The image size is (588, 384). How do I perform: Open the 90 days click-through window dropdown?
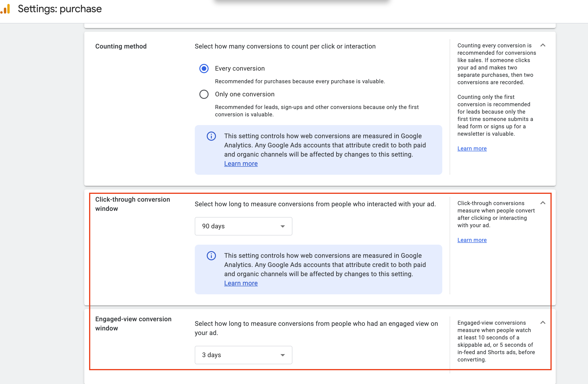(x=243, y=226)
